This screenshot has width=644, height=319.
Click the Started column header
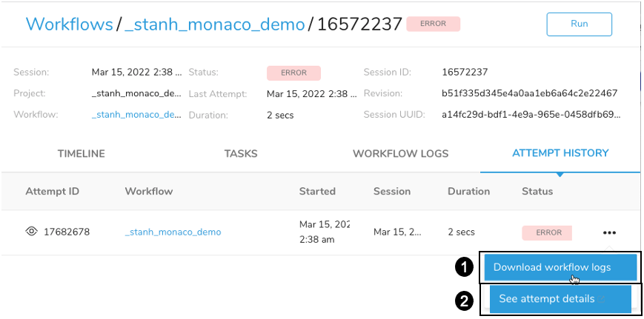click(x=317, y=191)
